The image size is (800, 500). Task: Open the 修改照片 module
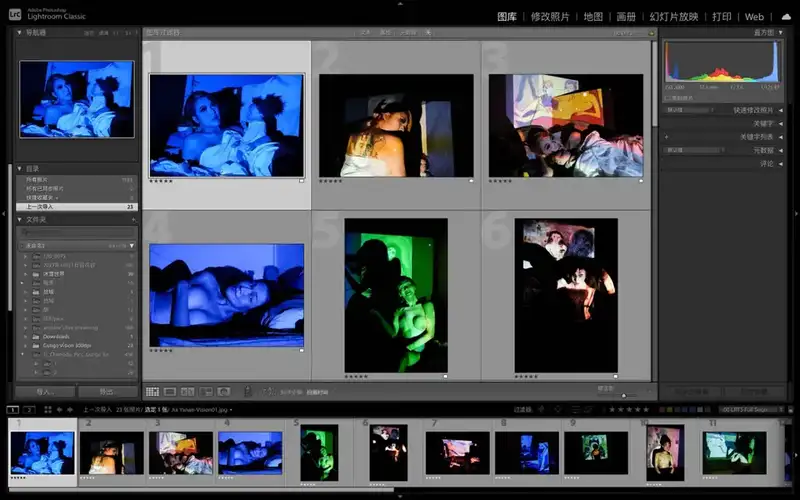(550, 17)
